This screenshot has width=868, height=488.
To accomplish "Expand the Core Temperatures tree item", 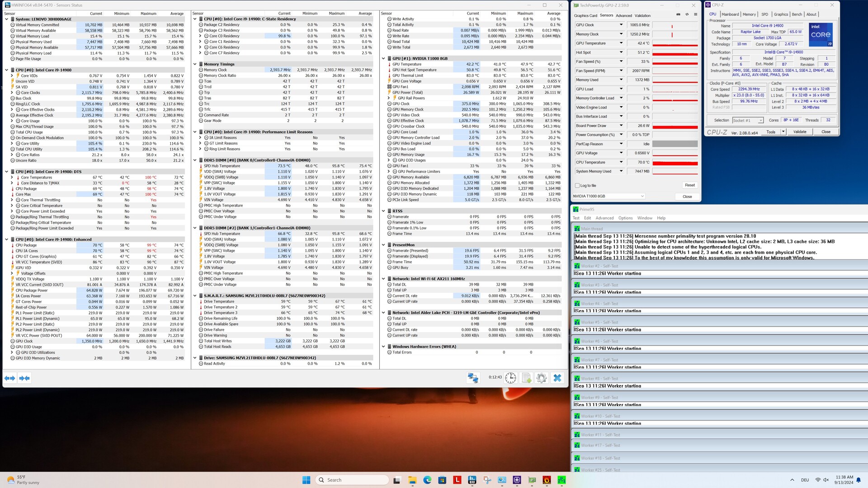I will [12, 178].
